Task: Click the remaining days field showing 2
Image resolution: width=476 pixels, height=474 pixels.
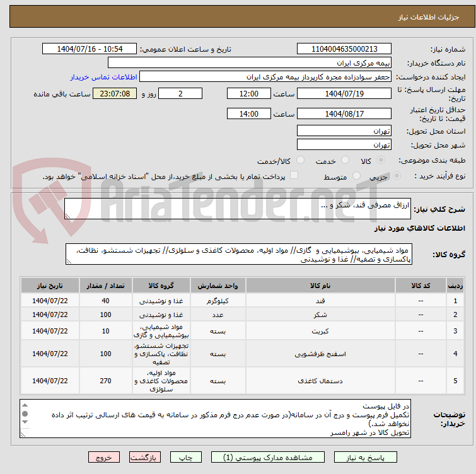Action: (x=180, y=93)
